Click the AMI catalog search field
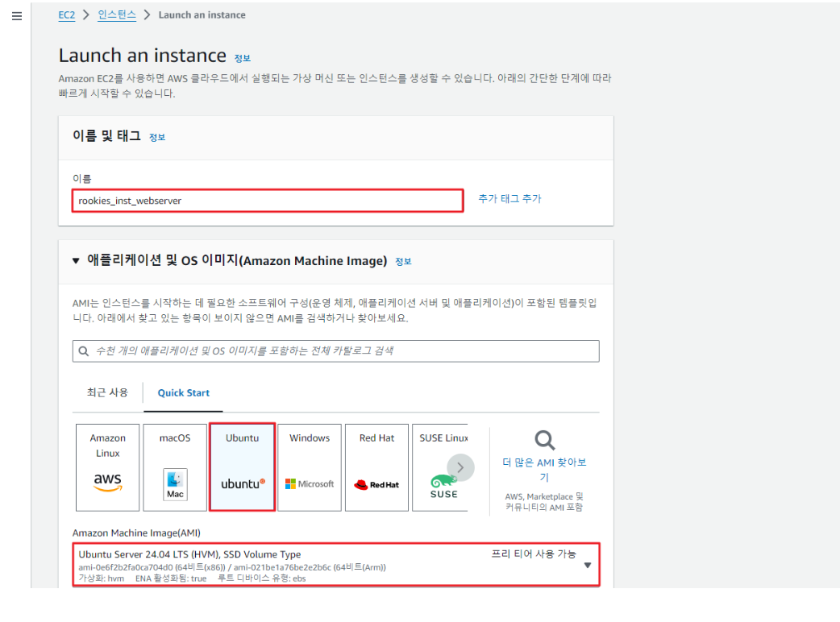The width and height of the screenshot is (840, 622). 336,351
